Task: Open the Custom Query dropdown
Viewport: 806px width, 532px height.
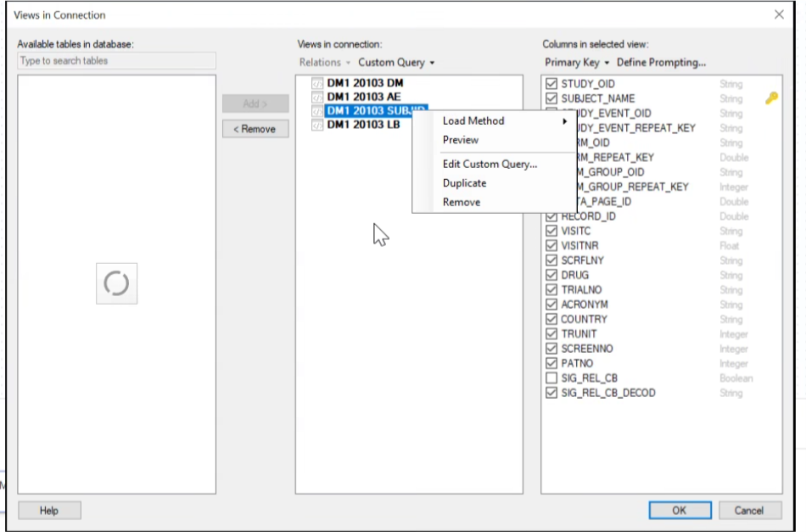Action: (x=395, y=63)
